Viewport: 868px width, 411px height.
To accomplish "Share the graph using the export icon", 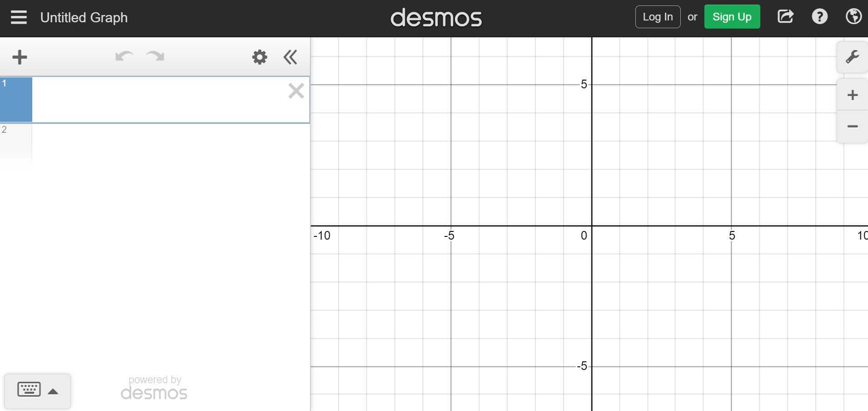I will [x=785, y=16].
